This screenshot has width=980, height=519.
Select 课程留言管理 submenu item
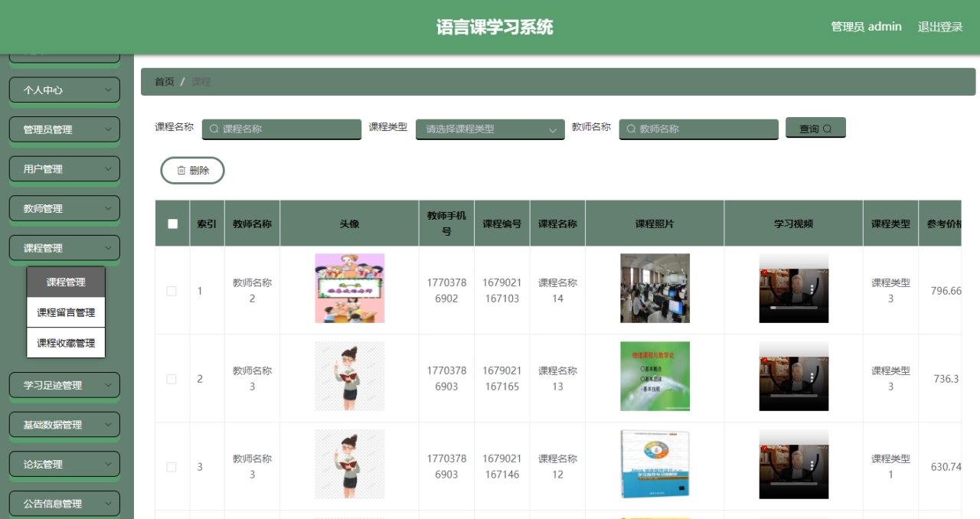tap(66, 312)
